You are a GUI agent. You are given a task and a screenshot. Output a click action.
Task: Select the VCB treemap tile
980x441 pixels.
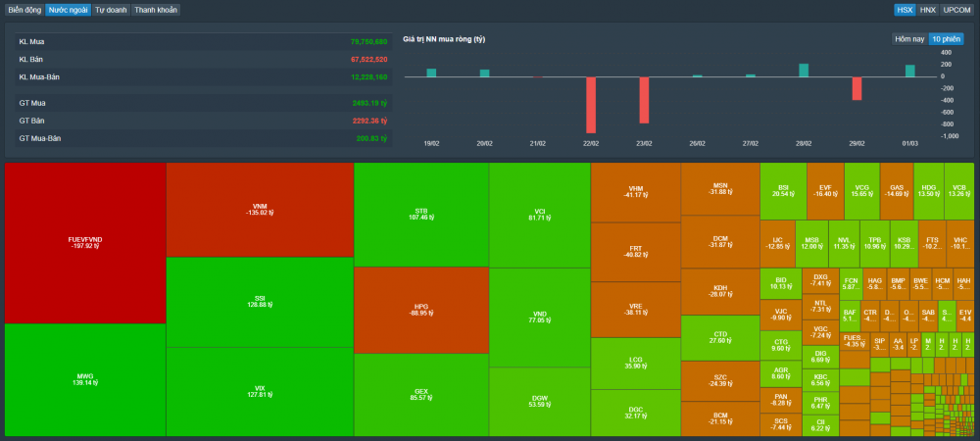pos(958,191)
